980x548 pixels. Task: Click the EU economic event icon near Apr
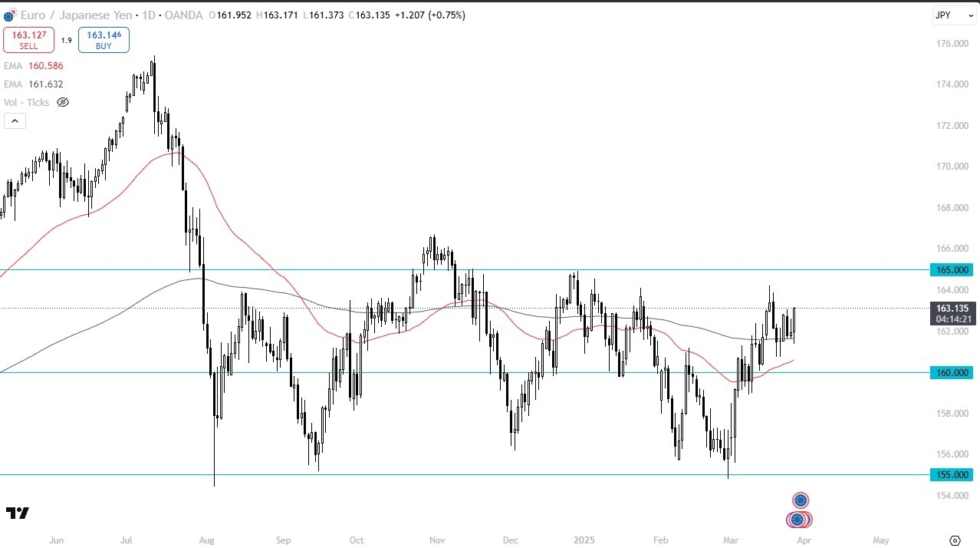(801, 500)
